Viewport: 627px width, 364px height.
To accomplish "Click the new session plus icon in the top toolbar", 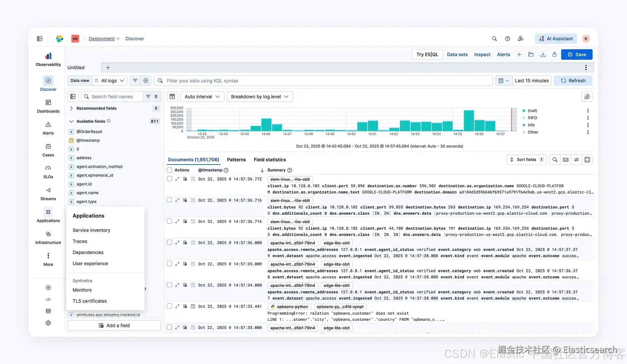I will pyautogui.click(x=519, y=54).
